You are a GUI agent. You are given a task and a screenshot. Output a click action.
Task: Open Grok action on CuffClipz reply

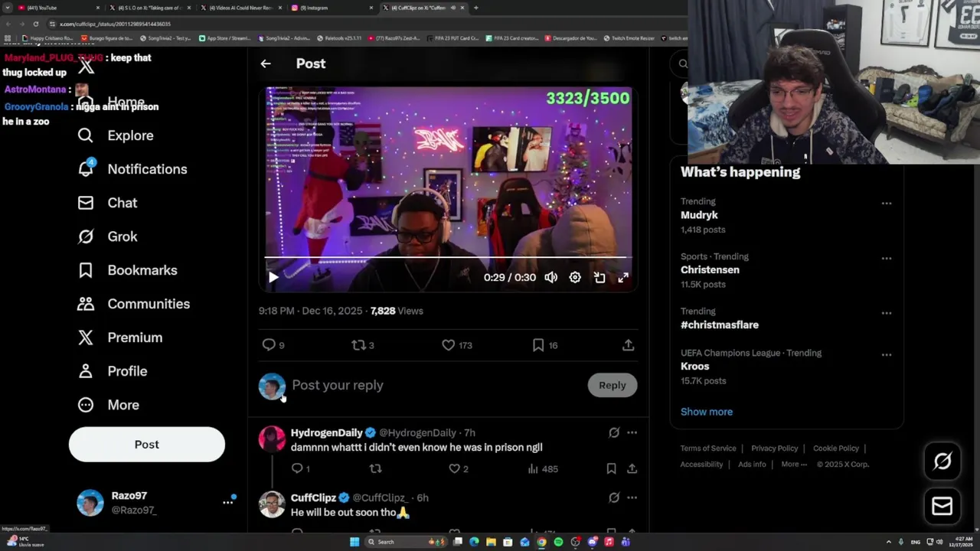pos(614,497)
